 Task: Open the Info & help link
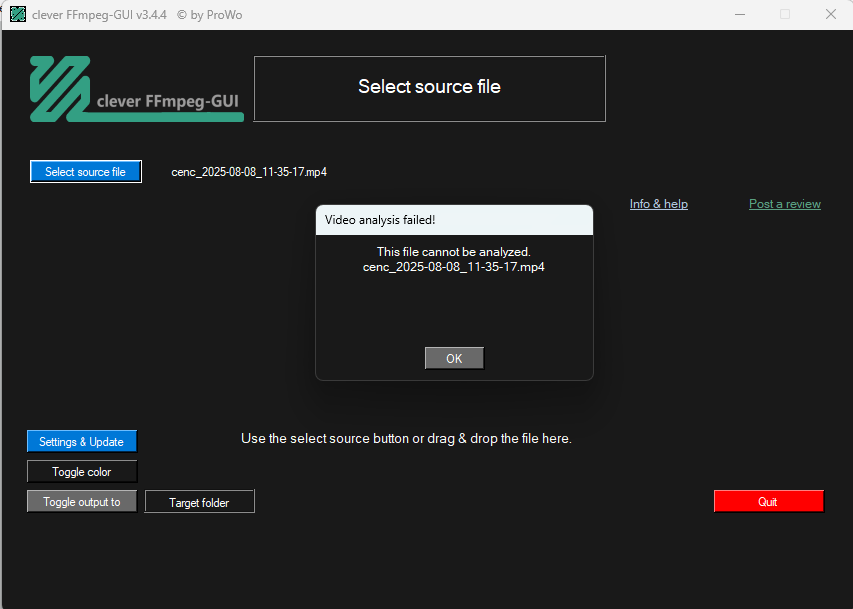pos(659,204)
